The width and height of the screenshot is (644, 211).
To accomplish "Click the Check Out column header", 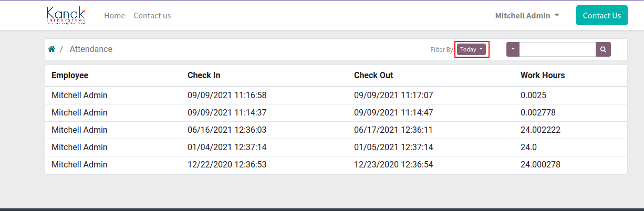I will 373,76.
